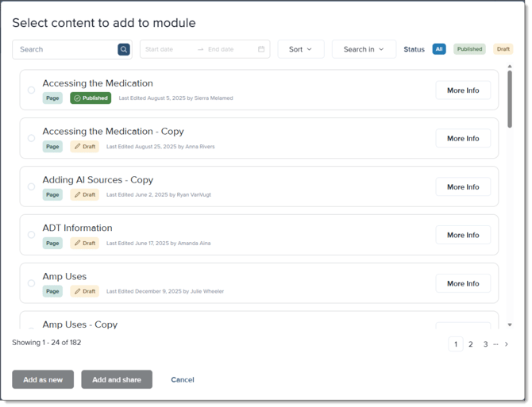Click the Draft pencil badge on ADT Information
This screenshot has height=407, width=532.
85,243
